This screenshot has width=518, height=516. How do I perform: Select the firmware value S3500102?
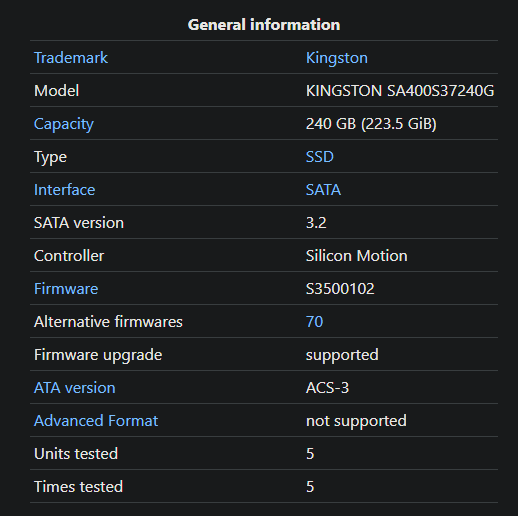340,289
